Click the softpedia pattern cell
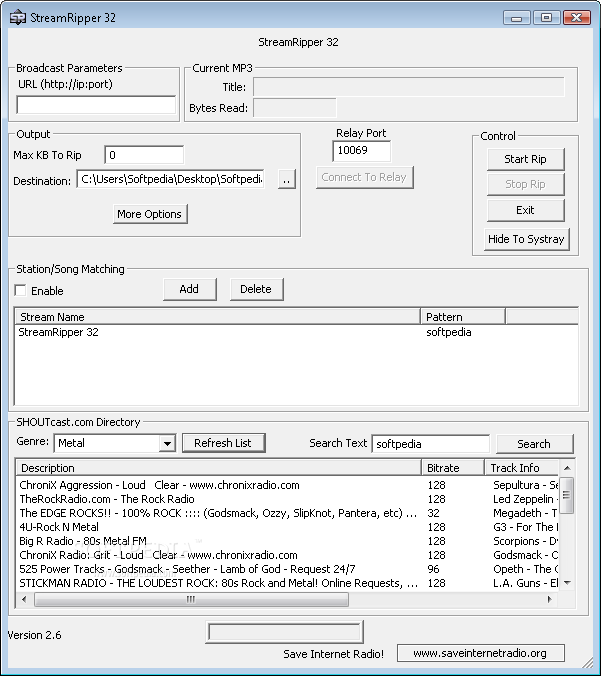The width and height of the screenshot is (601, 676). point(449,332)
